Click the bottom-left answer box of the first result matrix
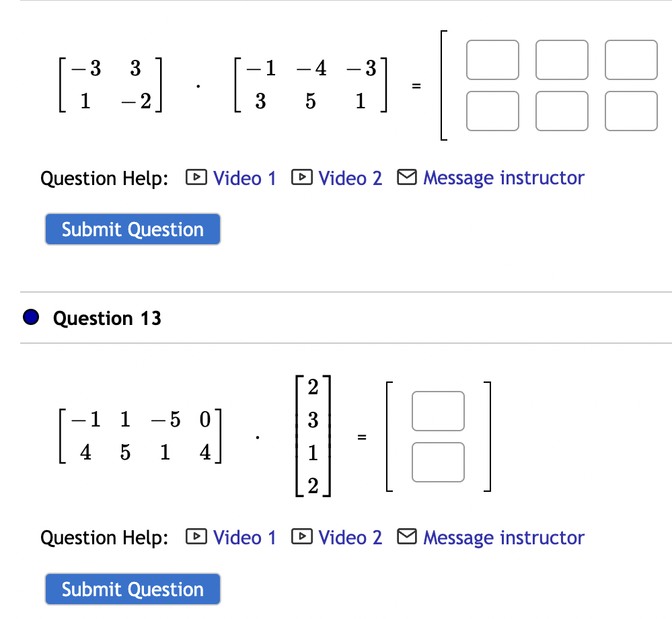The width and height of the screenshot is (672, 619). pyautogui.click(x=492, y=110)
